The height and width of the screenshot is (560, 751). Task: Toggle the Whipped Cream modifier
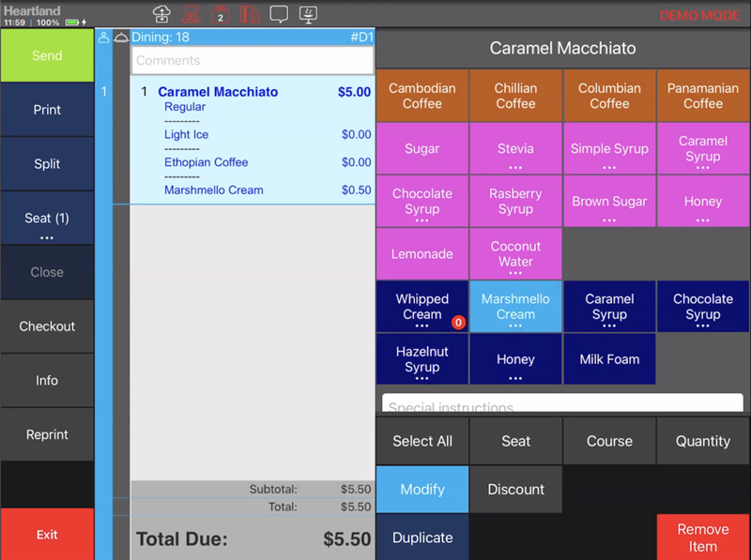click(421, 307)
